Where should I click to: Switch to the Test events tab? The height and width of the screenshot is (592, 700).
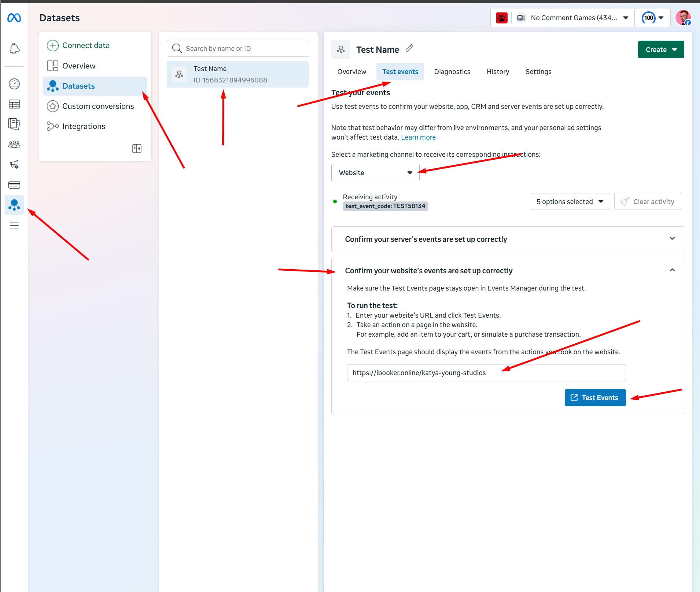coord(400,72)
